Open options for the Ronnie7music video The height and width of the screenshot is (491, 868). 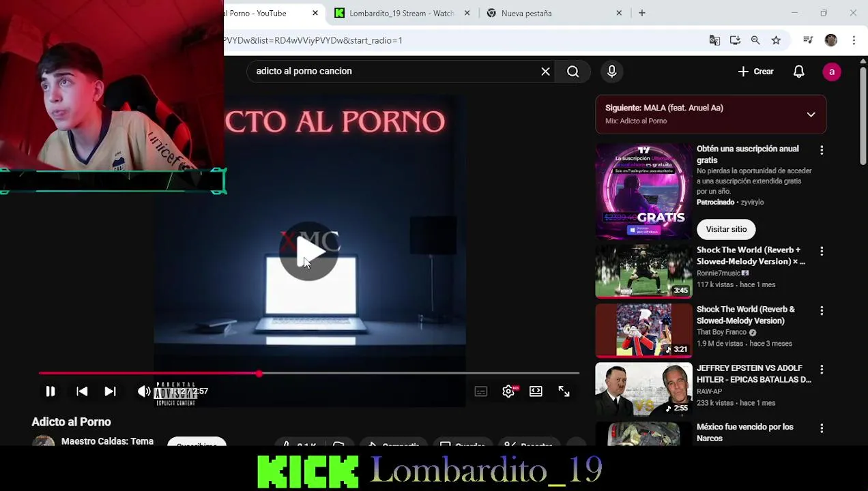822,252
